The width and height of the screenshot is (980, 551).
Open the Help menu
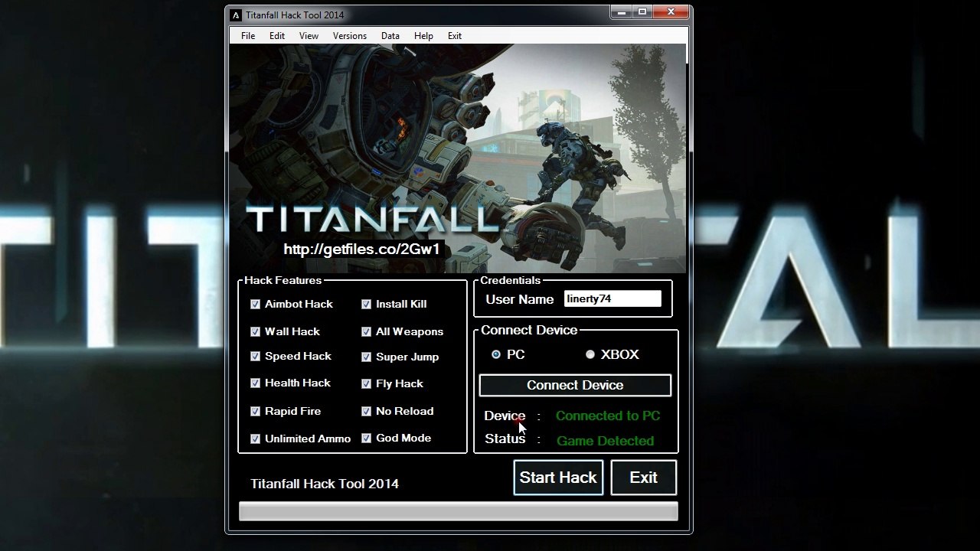[423, 36]
